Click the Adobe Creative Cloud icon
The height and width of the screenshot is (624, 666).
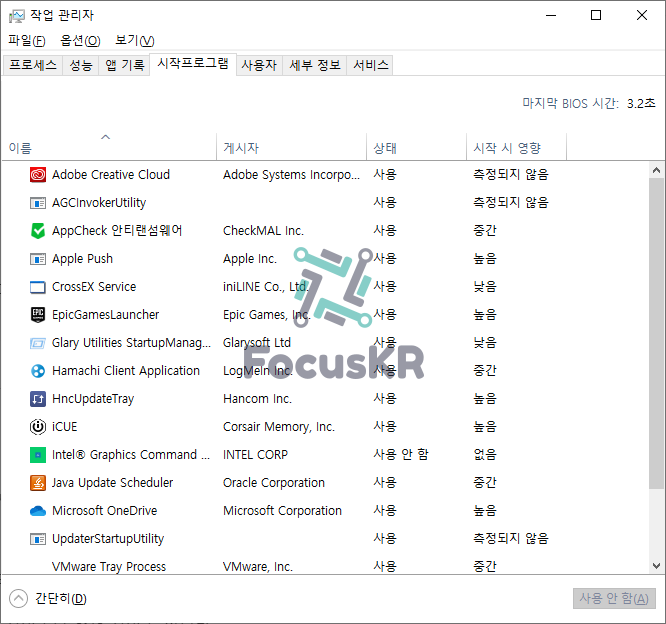pos(38,175)
